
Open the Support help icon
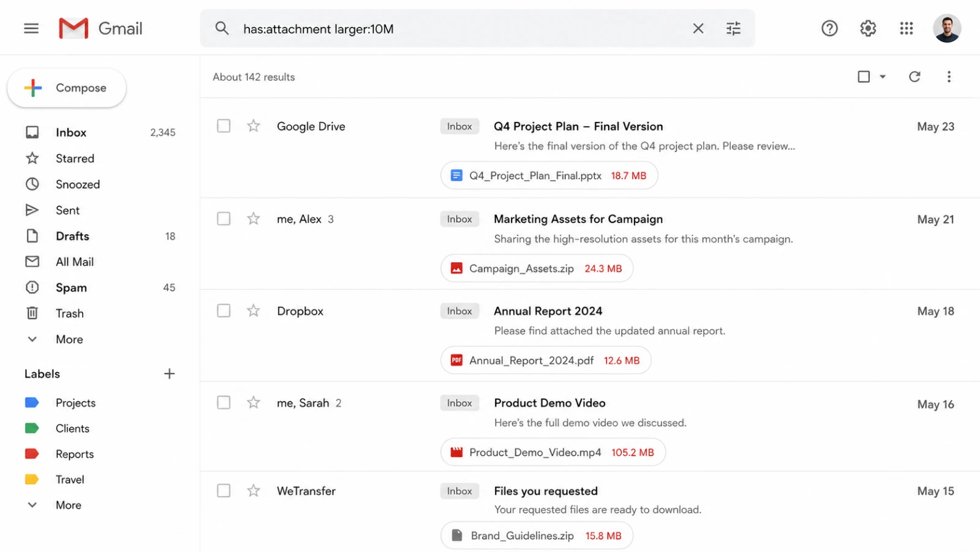(x=829, y=28)
